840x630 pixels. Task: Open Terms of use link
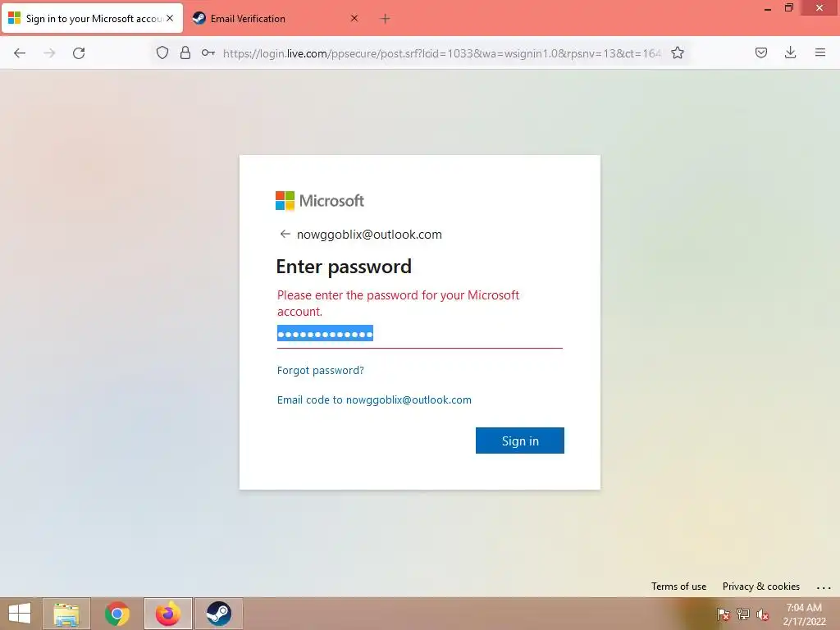click(x=678, y=586)
